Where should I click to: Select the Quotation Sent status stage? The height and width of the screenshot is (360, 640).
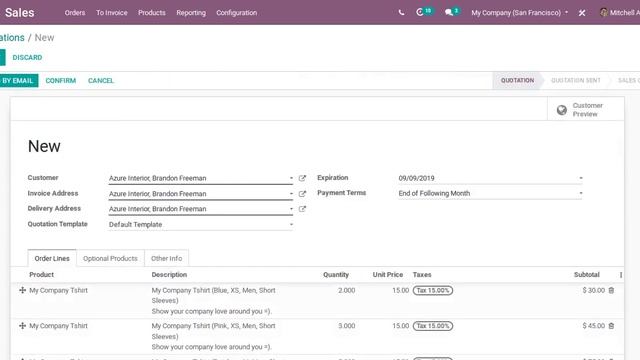(x=576, y=80)
